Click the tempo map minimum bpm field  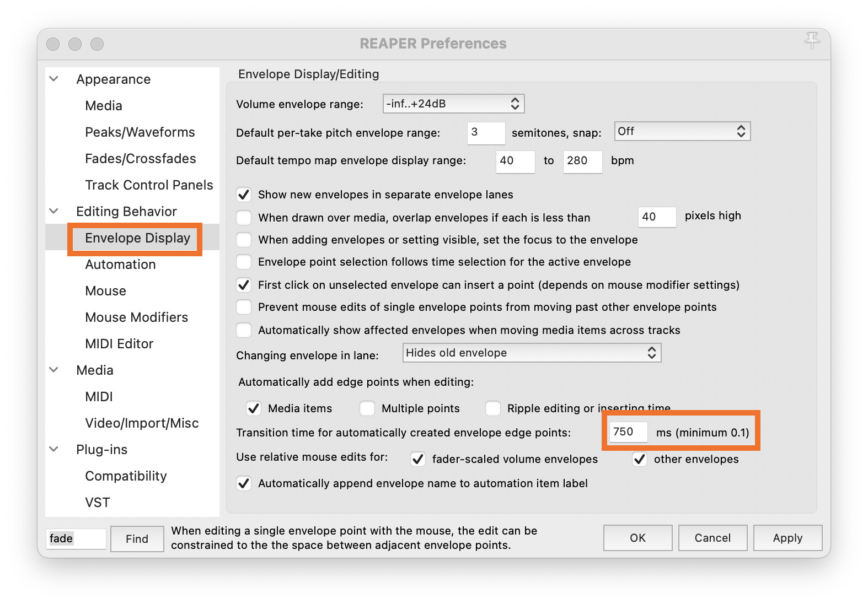[515, 161]
